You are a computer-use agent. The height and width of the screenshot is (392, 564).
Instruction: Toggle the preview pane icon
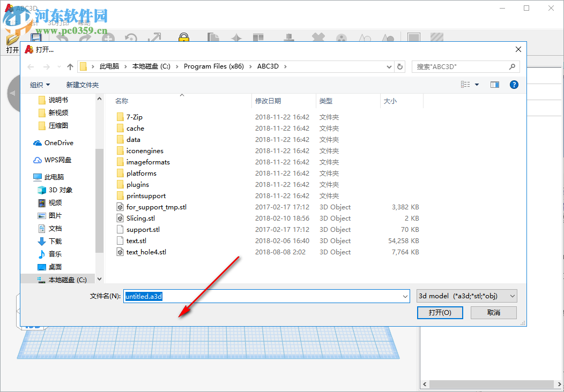495,85
